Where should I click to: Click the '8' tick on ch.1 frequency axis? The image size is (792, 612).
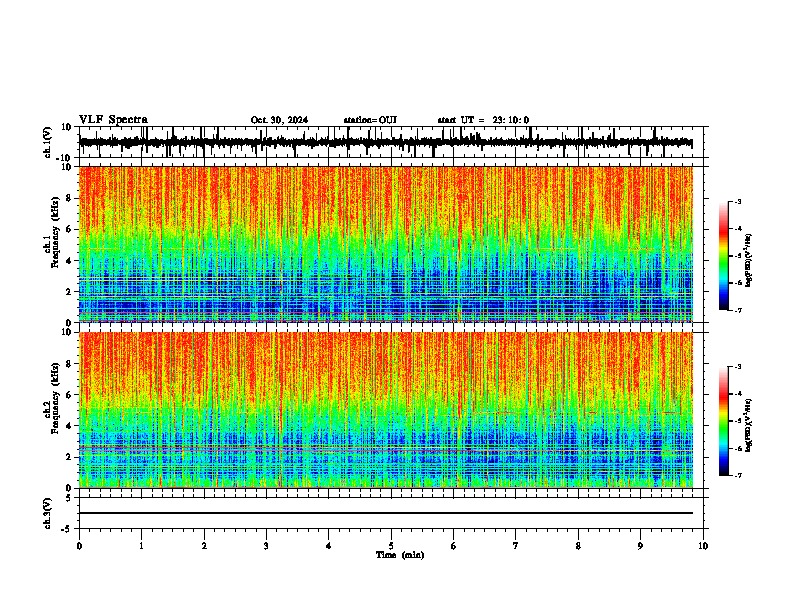click(69, 198)
